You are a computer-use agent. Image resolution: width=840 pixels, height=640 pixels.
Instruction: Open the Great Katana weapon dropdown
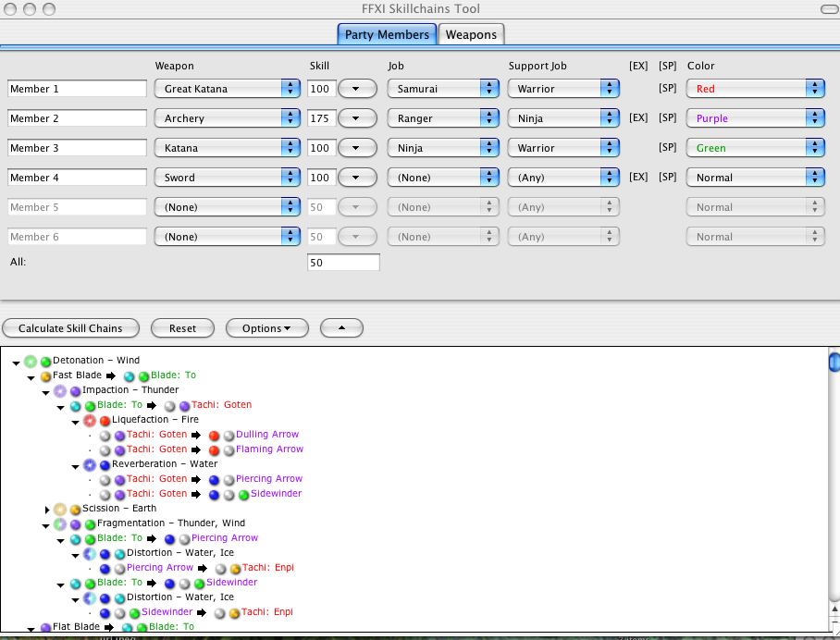pos(228,89)
